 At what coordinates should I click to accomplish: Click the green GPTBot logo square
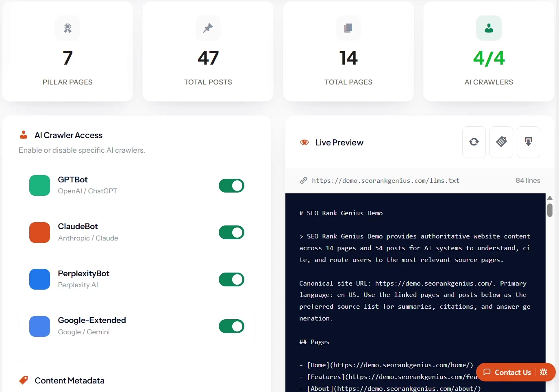coord(39,186)
